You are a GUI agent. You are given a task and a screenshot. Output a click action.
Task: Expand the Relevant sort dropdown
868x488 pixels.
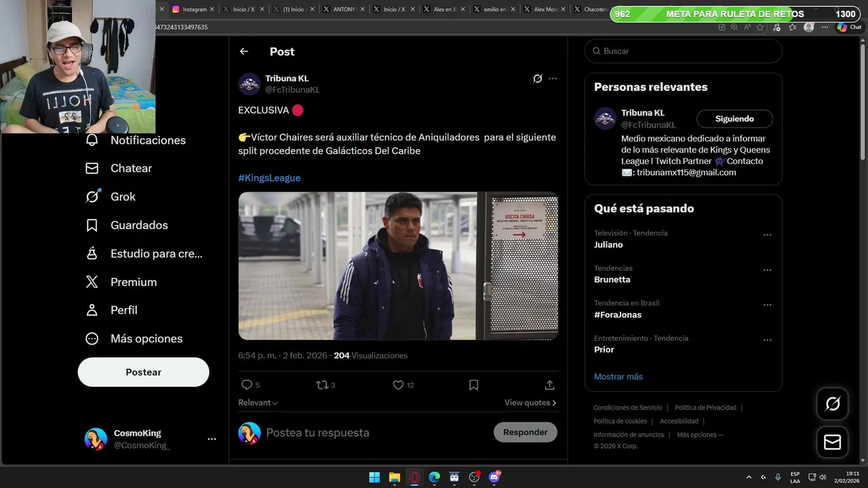(258, 403)
